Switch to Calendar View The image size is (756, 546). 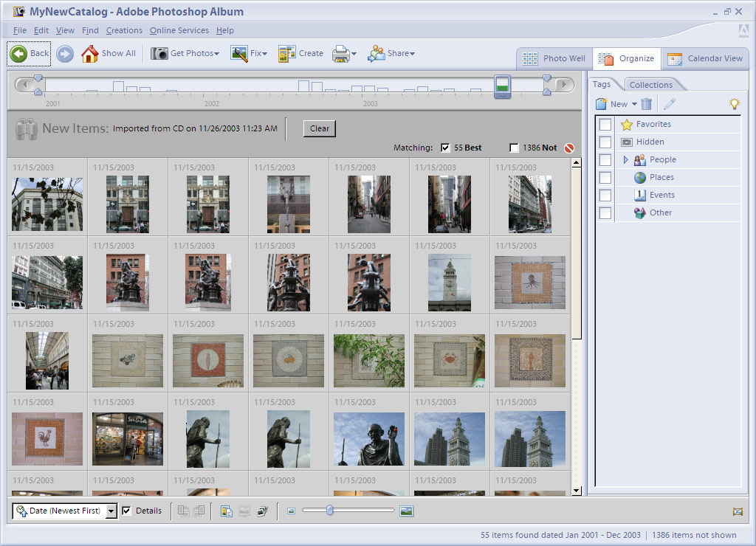tap(706, 58)
